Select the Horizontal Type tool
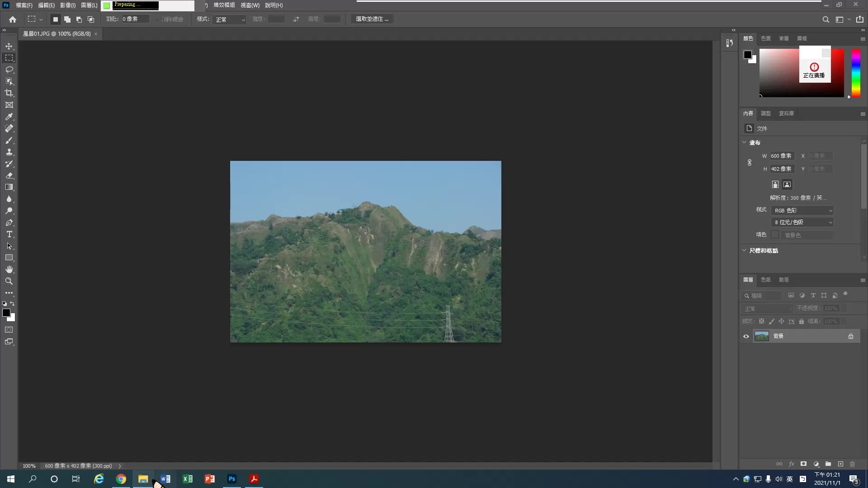 (x=9, y=235)
